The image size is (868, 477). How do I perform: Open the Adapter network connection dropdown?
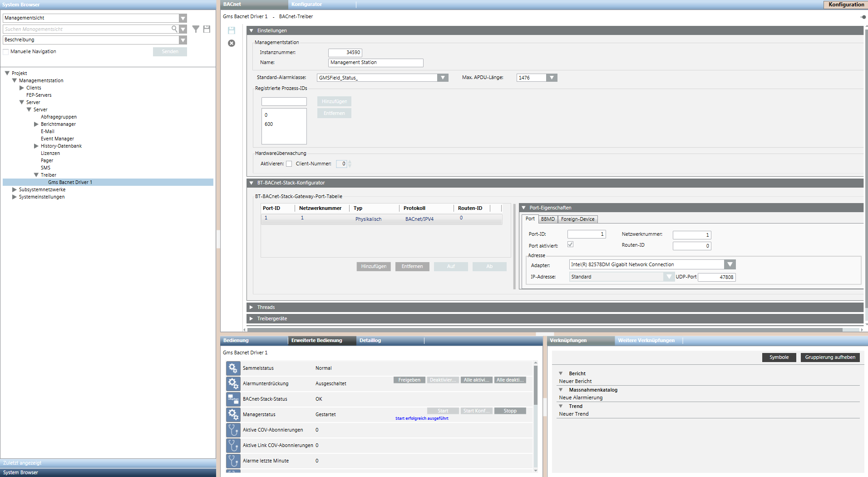click(730, 264)
